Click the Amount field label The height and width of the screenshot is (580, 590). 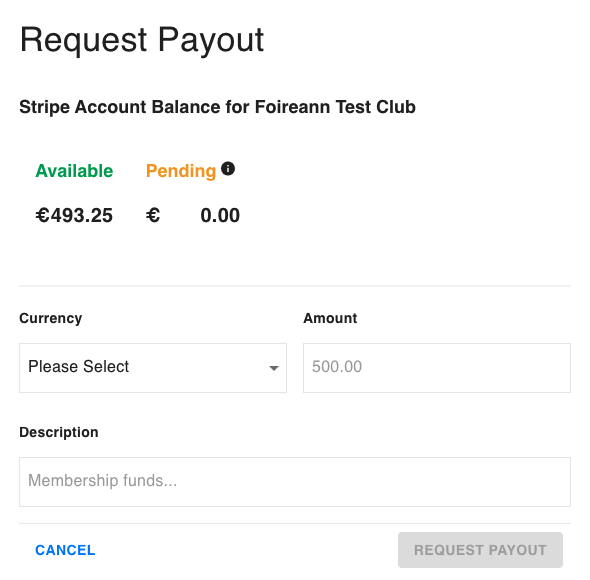pos(330,318)
